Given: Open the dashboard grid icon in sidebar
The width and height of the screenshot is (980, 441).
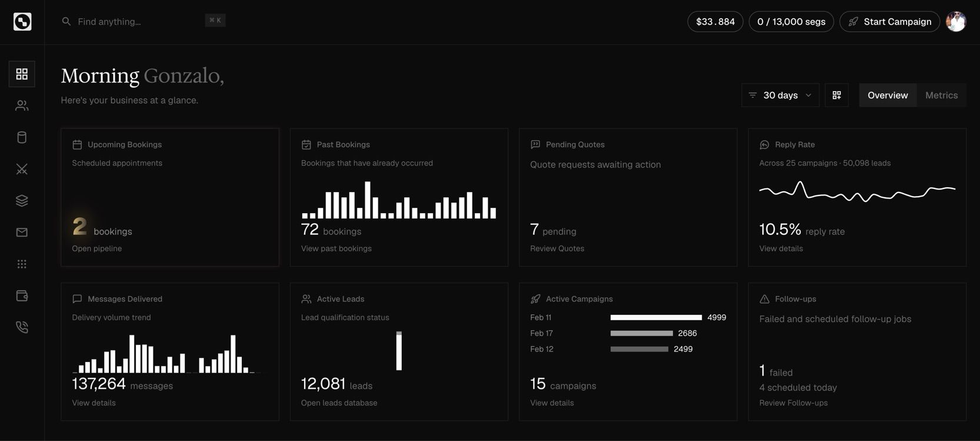Looking at the screenshot, I should 22,74.
